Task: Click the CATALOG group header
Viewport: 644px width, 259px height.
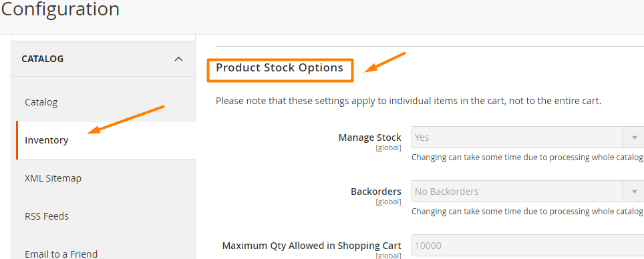Action: (103, 59)
